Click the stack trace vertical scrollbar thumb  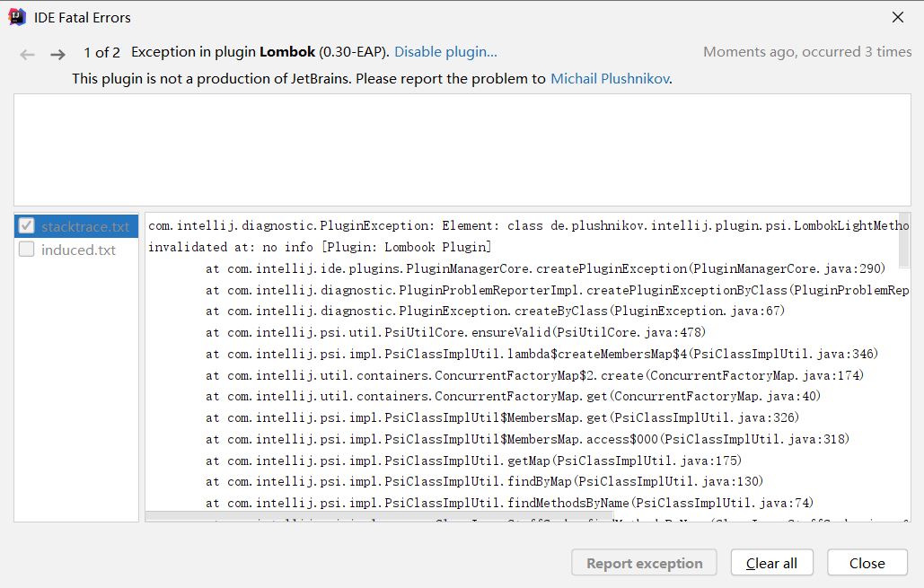[904, 241]
